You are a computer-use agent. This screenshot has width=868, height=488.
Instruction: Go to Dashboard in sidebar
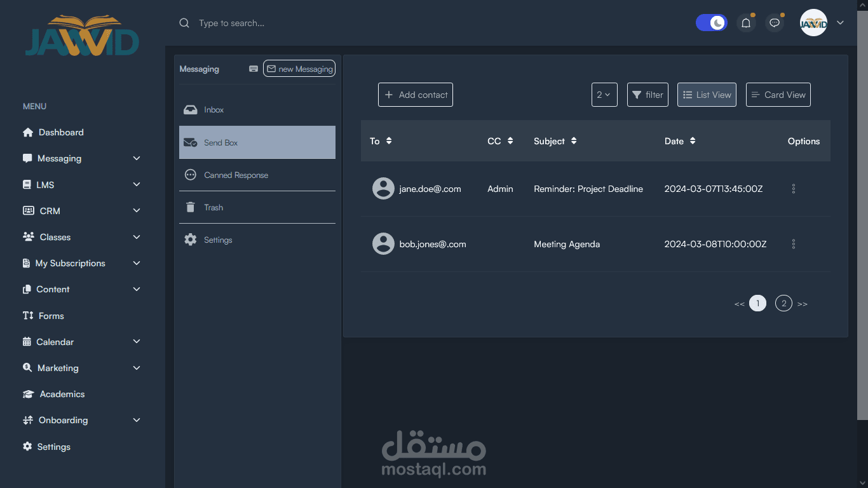pyautogui.click(x=61, y=132)
